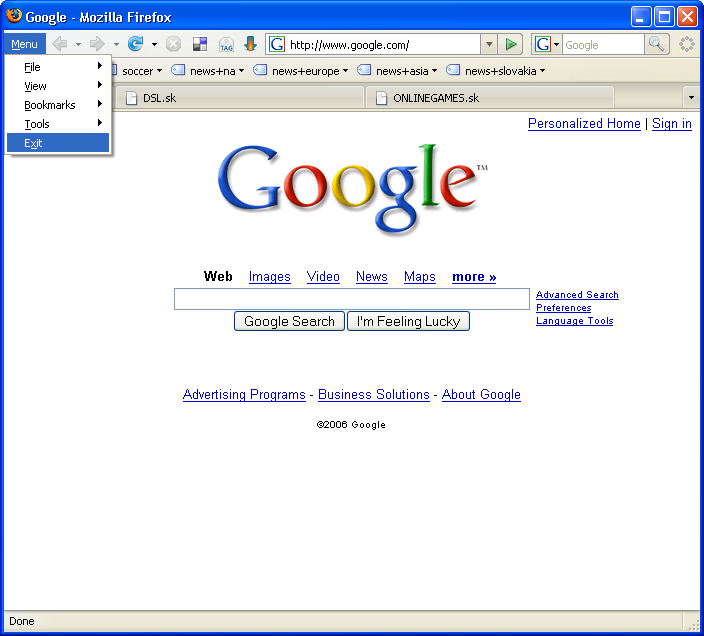Expand the news+asia bookmark folder
Screen dimensions: 704x636
click(434, 71)
